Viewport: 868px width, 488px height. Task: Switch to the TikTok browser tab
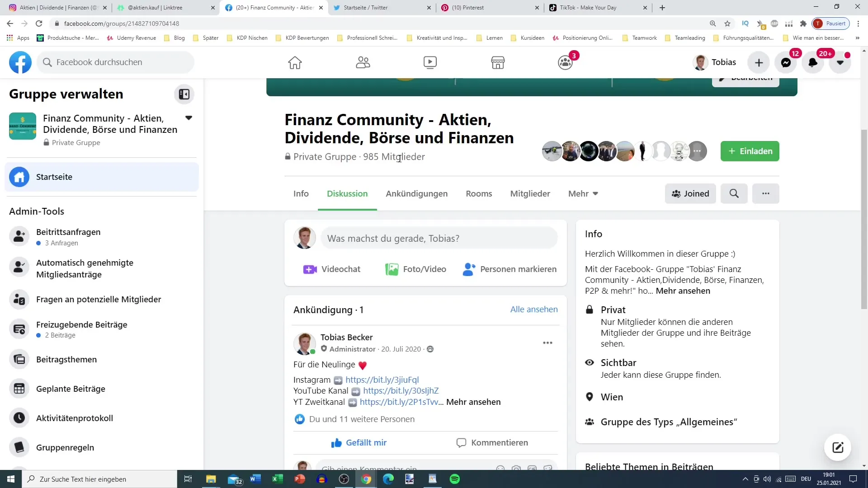click(x=597, y=8)
